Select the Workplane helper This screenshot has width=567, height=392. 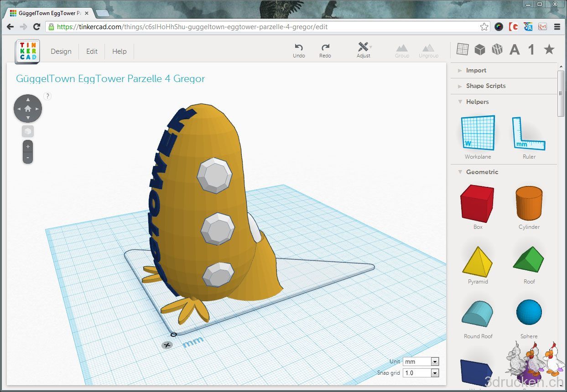coord(478,133)
